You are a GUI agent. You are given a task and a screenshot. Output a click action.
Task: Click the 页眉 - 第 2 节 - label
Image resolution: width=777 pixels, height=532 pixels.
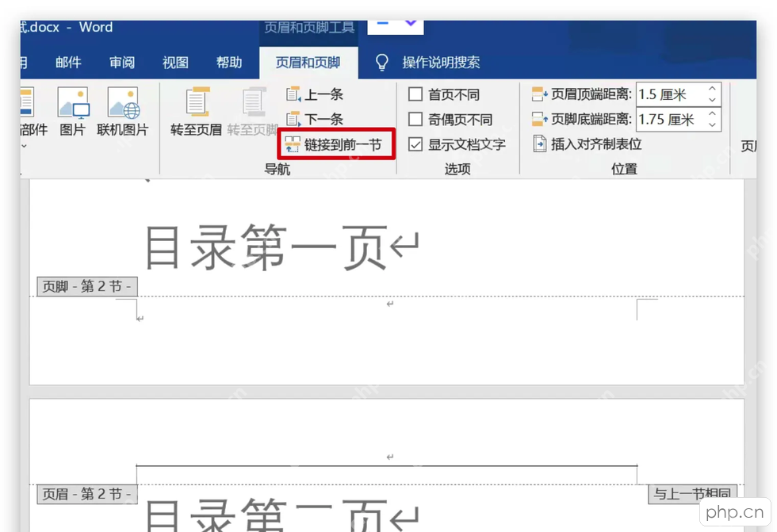click(x=87, y=494)
